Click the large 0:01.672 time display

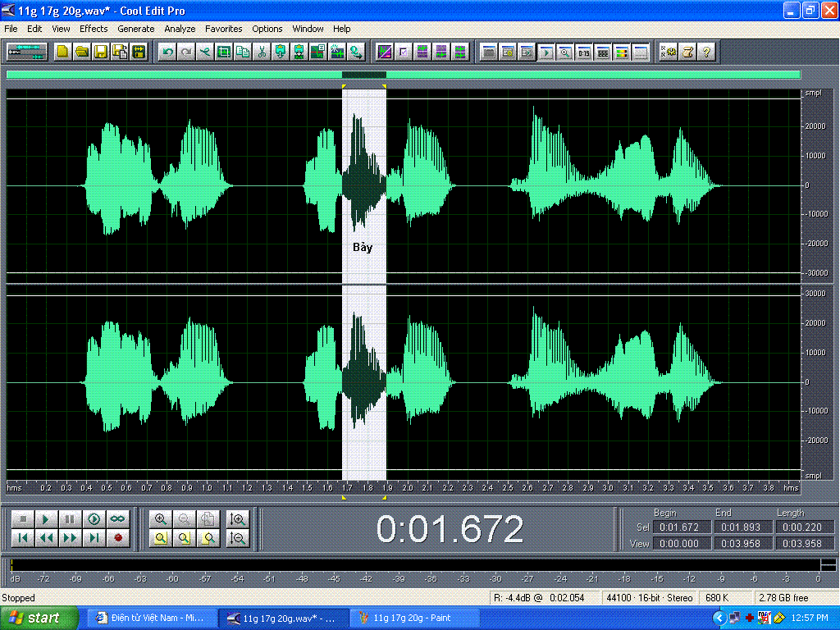point(450,529)
